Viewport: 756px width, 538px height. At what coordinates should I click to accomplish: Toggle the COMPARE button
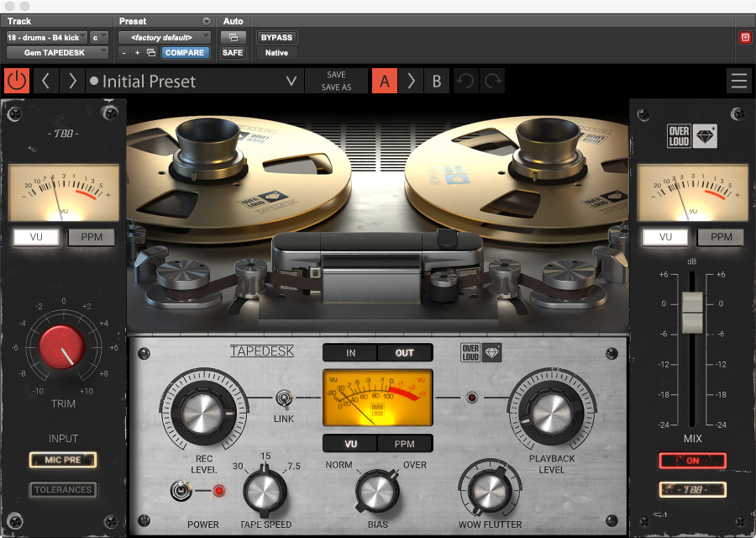tap(185, 53)
